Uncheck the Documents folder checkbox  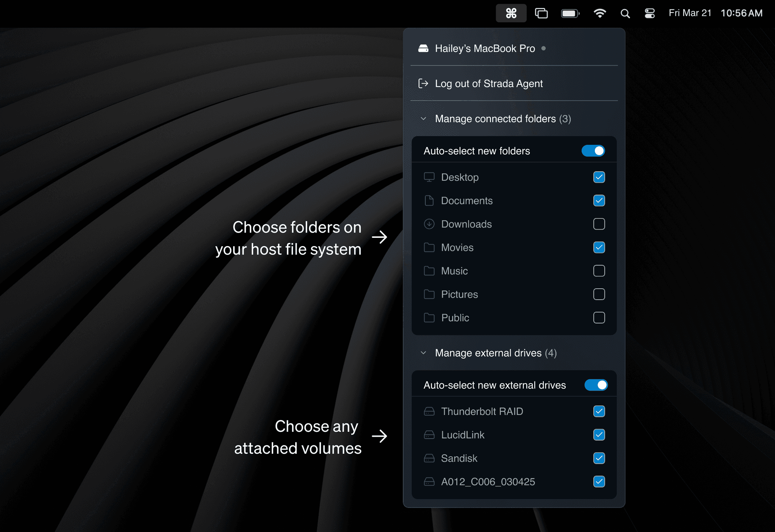tap(599, 200)
